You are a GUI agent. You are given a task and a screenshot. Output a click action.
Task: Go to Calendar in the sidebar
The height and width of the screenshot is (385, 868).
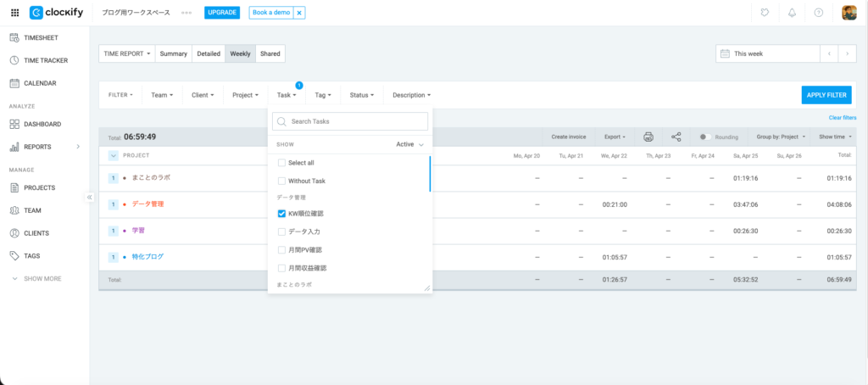pyautogui.click(x=40, y=83)
